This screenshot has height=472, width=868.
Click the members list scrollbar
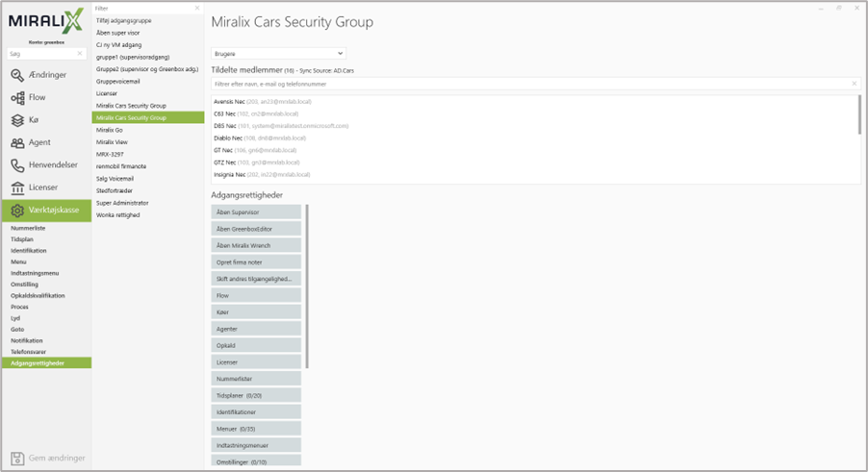coord(859,114)
